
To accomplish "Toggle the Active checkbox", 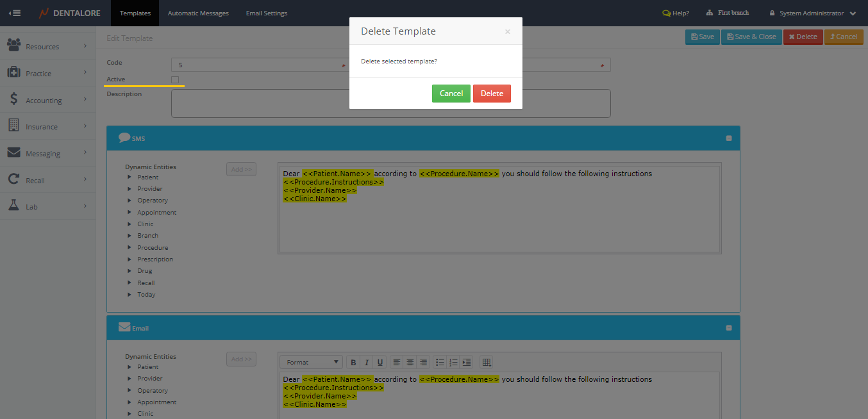I will click(x=175, y=79).
